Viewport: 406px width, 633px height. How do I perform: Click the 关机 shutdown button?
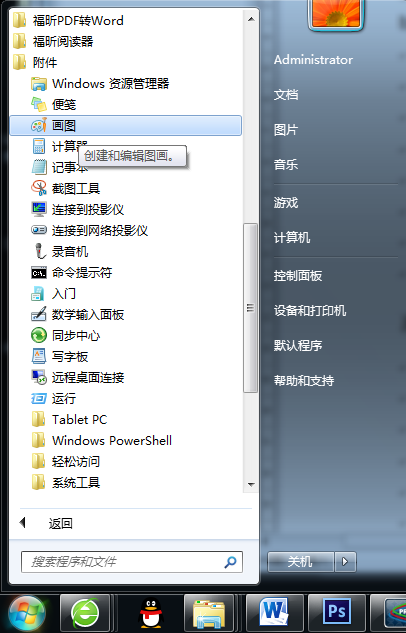[300, 562]
